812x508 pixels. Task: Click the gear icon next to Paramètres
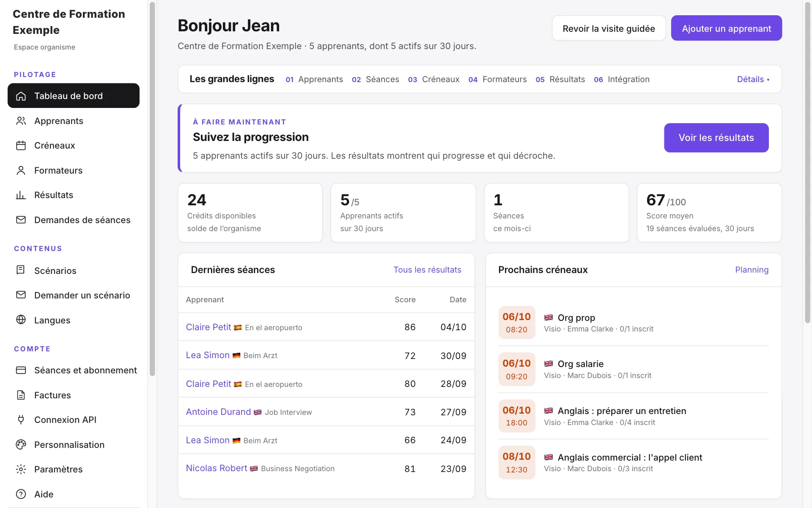[21, 469]
